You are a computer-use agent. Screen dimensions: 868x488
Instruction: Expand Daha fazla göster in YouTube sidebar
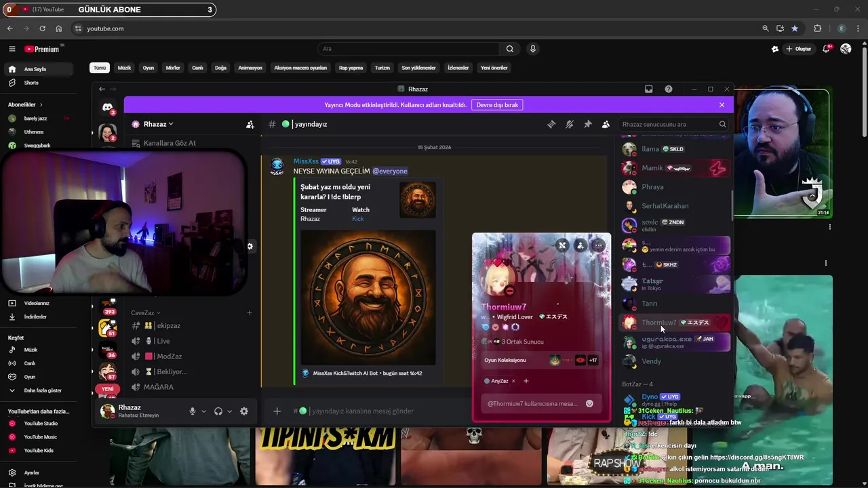pos(43,390)
